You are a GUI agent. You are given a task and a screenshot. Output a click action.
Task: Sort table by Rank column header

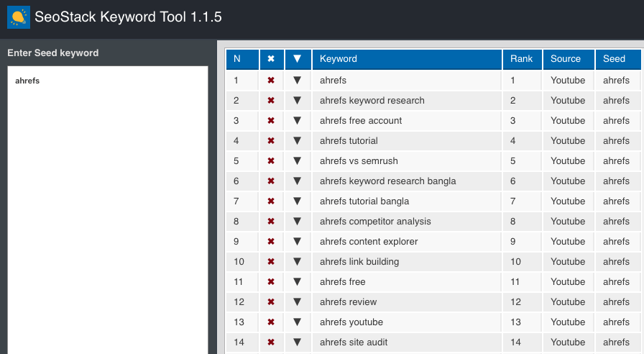point(522,59)
